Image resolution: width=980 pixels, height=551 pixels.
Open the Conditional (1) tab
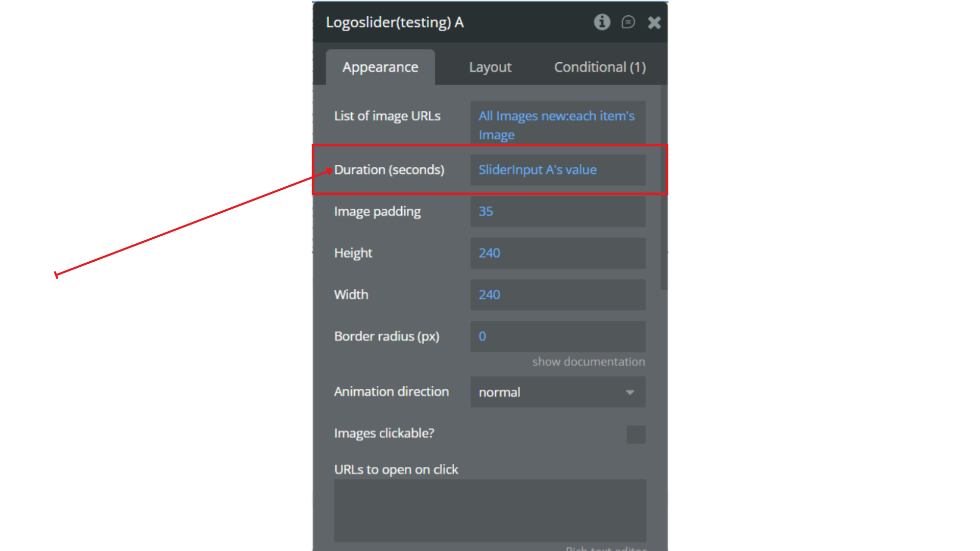pos(600,67)
